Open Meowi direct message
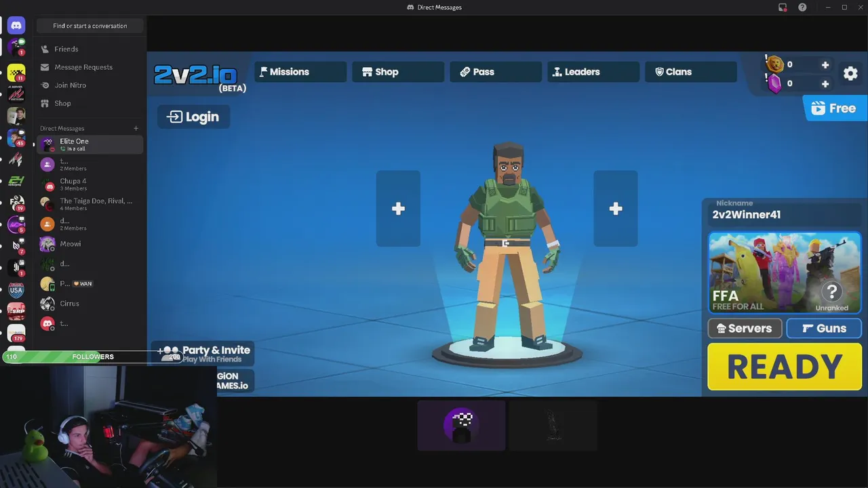Viewport: 868px width, 488px height. tap(90, 244)
